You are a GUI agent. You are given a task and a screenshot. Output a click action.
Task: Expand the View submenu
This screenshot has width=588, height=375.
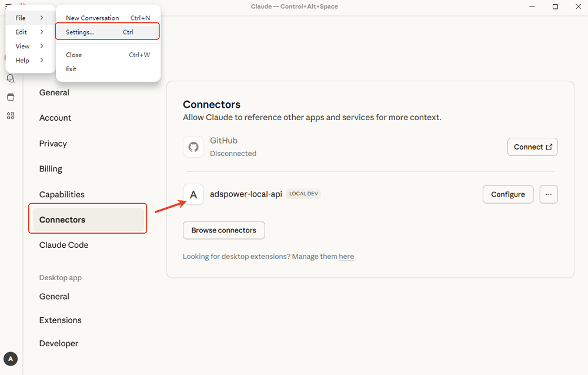click(29, 46)
